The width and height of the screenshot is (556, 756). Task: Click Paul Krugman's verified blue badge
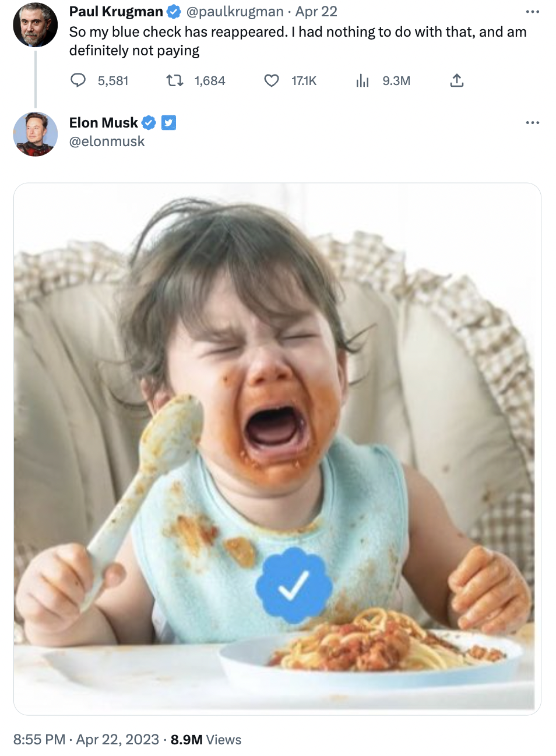point(174,12)
